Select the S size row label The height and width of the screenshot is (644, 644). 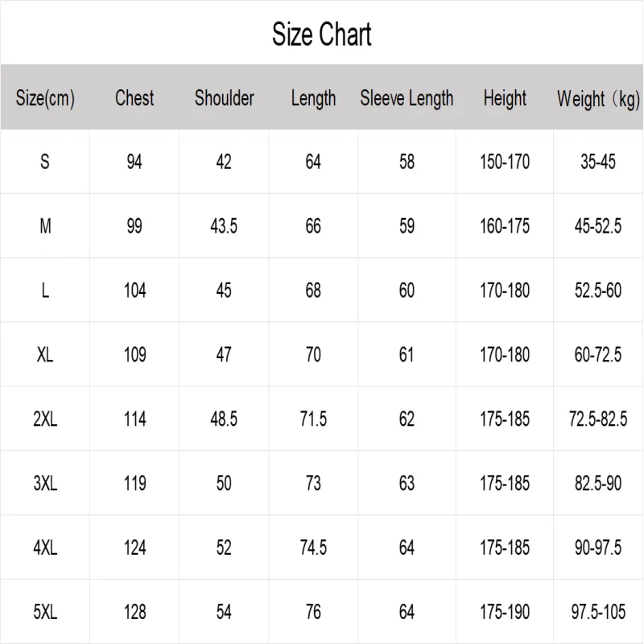tap(45, 162)
